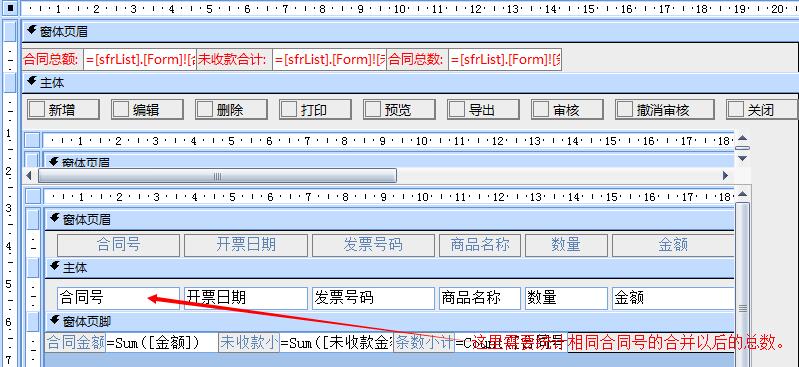This screenshot has width=799, height=367.
Task: Click the 合同号 column header label
Action: point(118,245)
